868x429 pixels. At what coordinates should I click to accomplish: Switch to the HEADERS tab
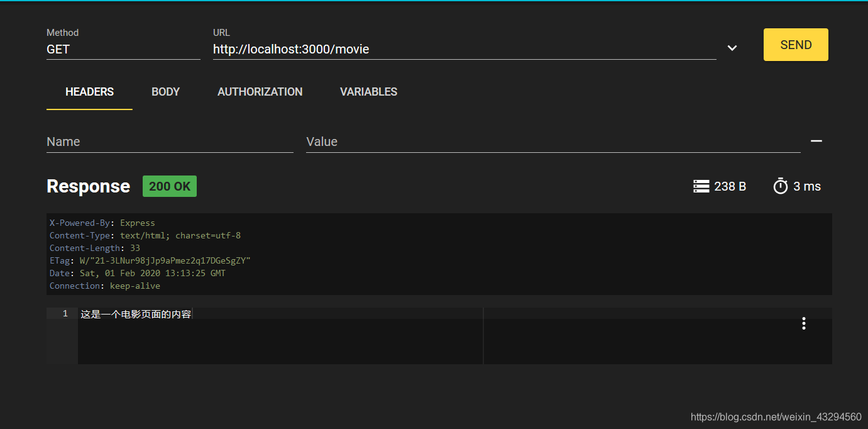click(x=89, y=92)
